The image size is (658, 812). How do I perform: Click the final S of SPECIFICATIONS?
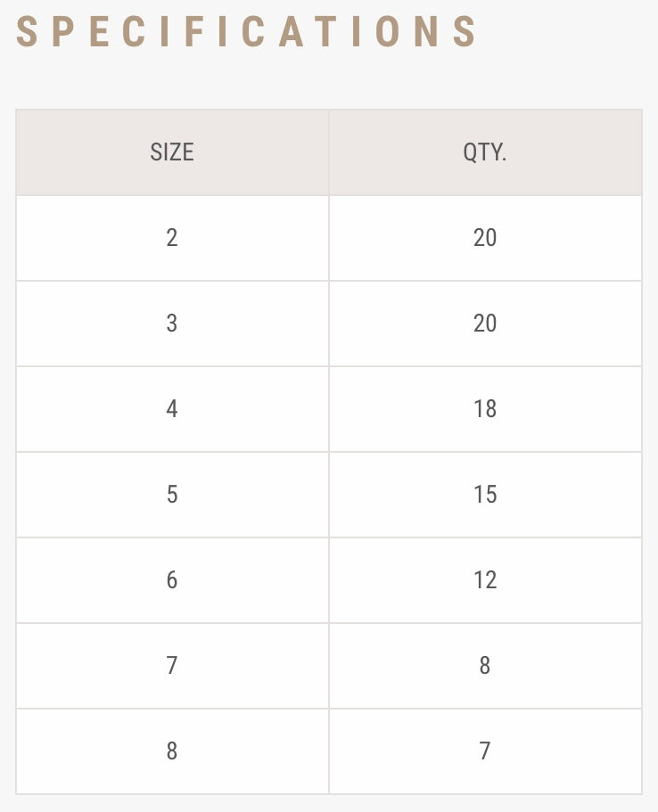[x=464, y=32]
